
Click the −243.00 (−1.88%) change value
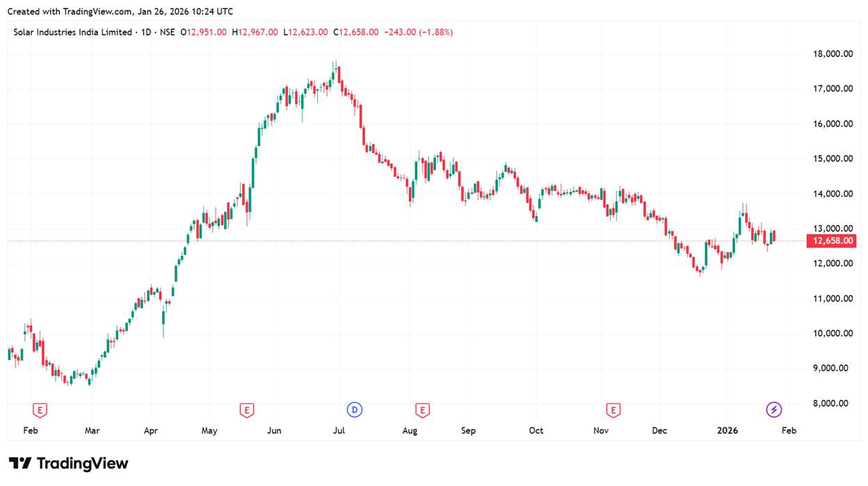419,32
